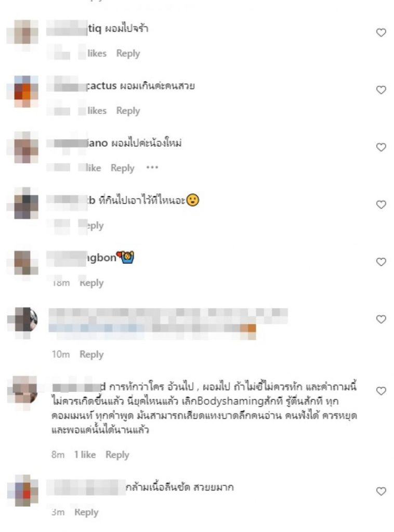Like the comment ending in 'tiq'
Image resolution: width=394 pixels, height=532 pixels.
click(x=381, y=33)
